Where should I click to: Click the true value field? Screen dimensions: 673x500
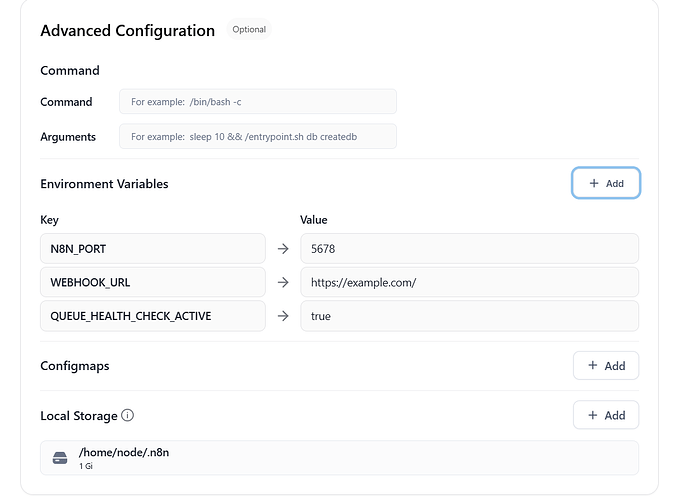(x=470, y=316)
